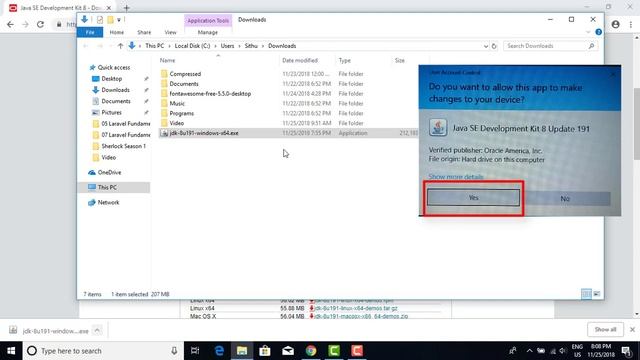640x360 pixels.
Task: Open a new Chrome tab
Action: (x=127, y=8)
